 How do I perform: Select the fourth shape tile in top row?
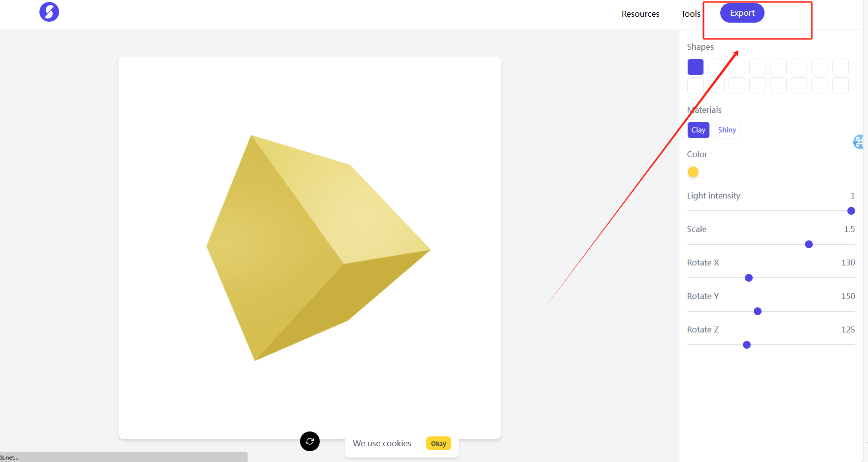(758, 67)
